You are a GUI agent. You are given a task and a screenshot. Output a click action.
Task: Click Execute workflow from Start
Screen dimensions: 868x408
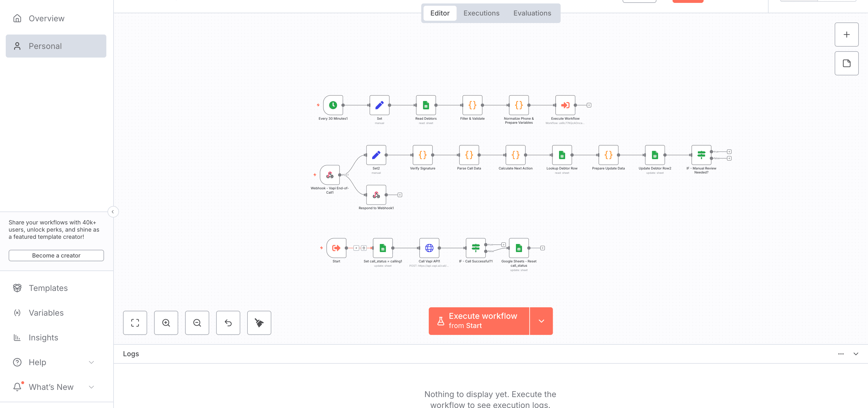(x=479, y=321)
